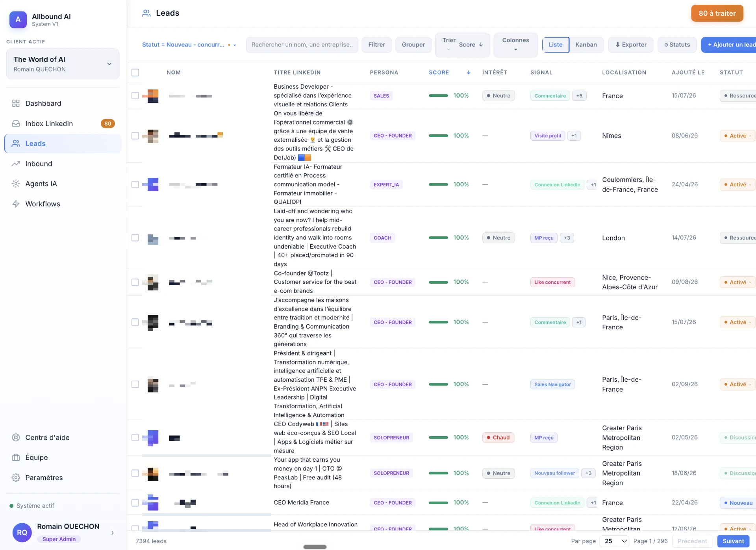Viewport: 756px width, 550px height.
Task: Open avatar of the Nîmes lead
Action: tap(153, 136)
